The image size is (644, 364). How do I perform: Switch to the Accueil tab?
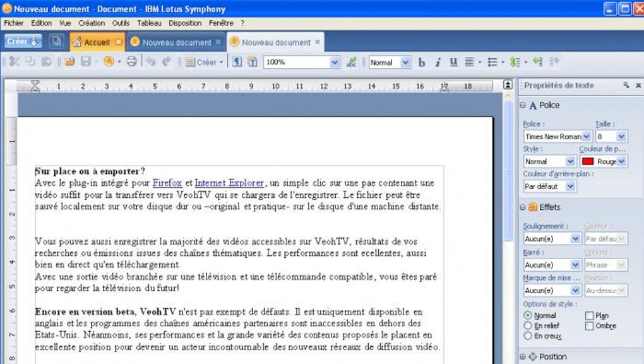pyautogui.click(x=97, y=42)
